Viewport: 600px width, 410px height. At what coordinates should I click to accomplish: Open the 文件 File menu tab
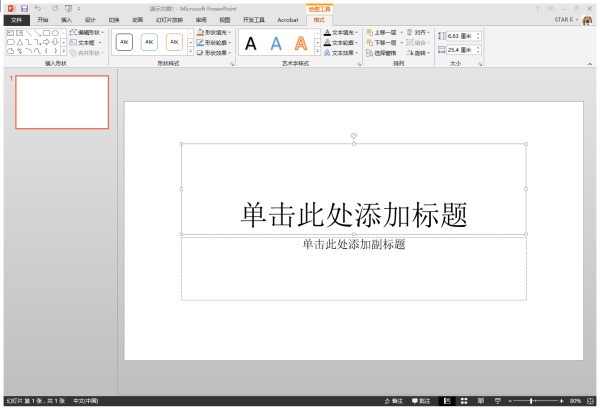click(15, 19)
